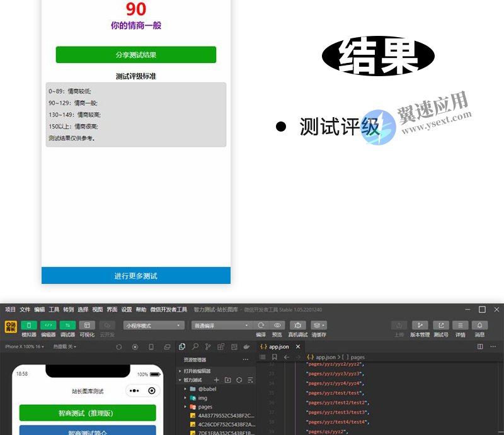The image size is (504, 435).
Task: Open the 设置 menu
Action: coord(126,309)
